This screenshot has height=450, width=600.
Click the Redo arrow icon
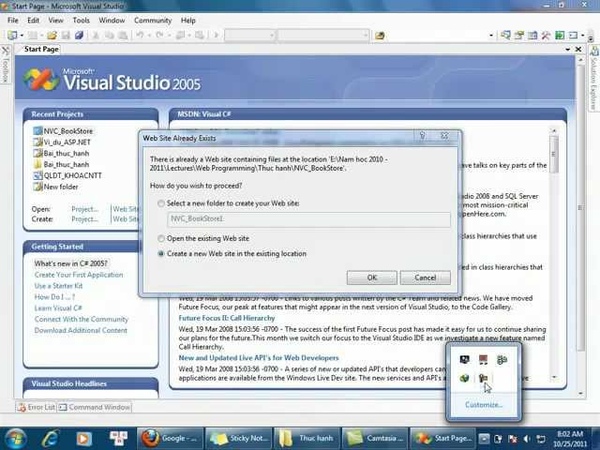click(160, 35)
